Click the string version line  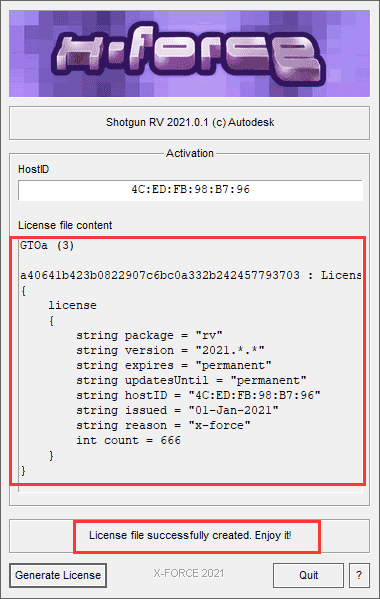point(170,350)
